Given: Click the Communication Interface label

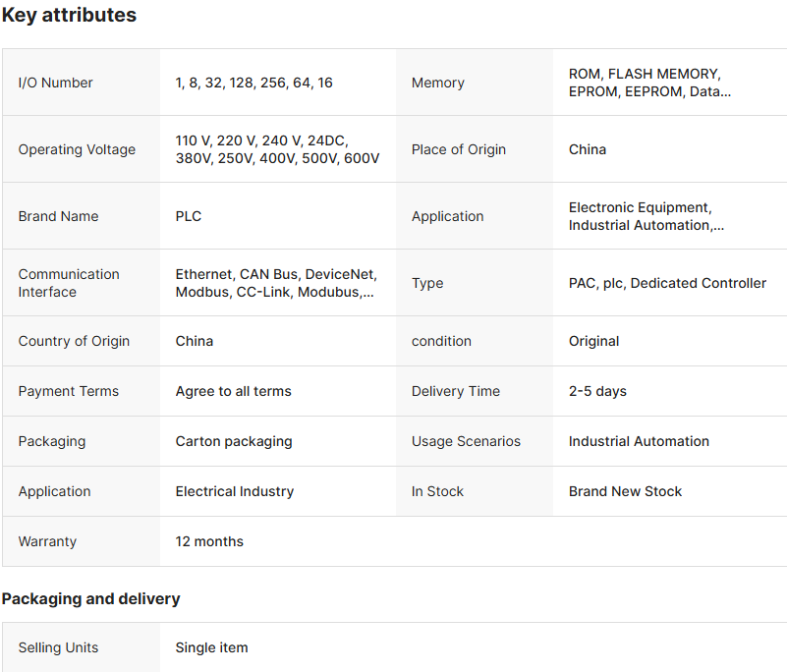Looking at the screenshot, I should click(69, 283).
